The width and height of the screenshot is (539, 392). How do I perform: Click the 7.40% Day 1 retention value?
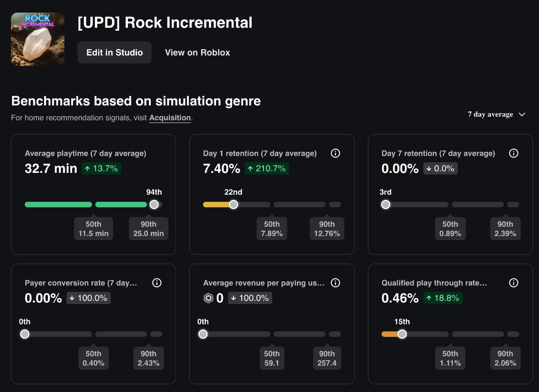point(221,169)
